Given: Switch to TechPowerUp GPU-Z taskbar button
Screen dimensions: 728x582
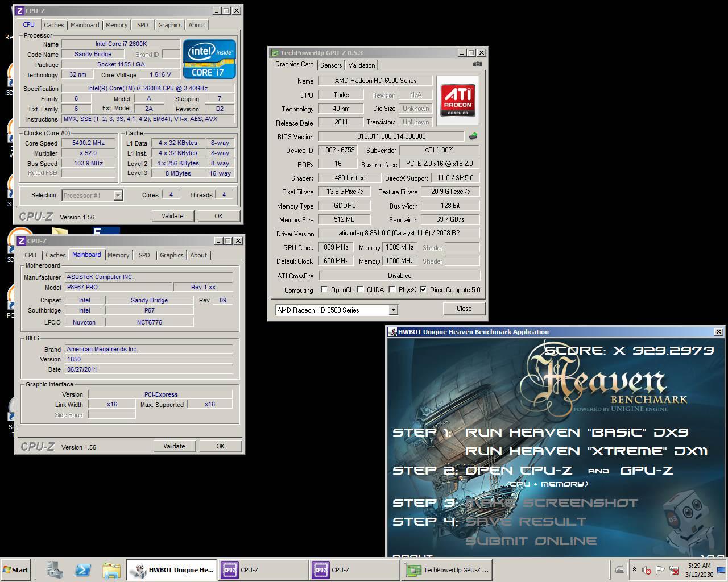Looking at the screenshot, I should point(447,570).
